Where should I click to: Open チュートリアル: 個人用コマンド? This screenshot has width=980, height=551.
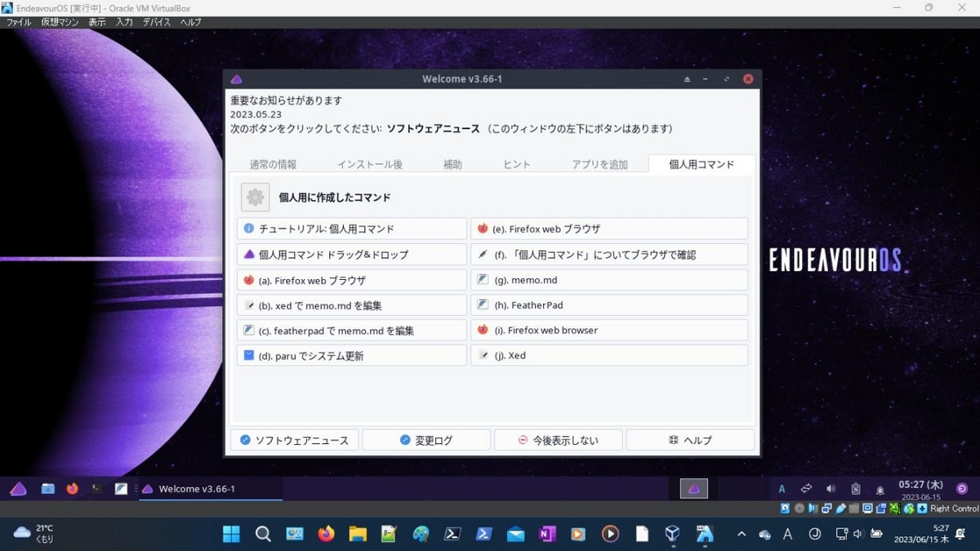click(352, 229)
